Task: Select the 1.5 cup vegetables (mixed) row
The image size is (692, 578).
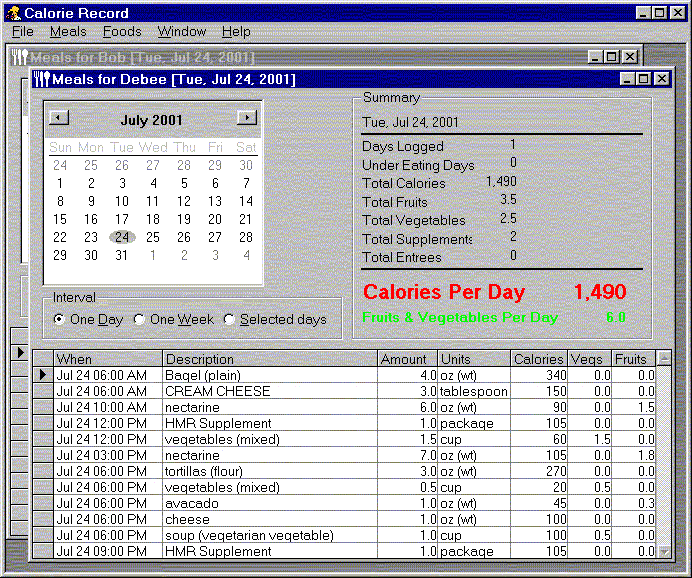Action: [x=344, y=439]
